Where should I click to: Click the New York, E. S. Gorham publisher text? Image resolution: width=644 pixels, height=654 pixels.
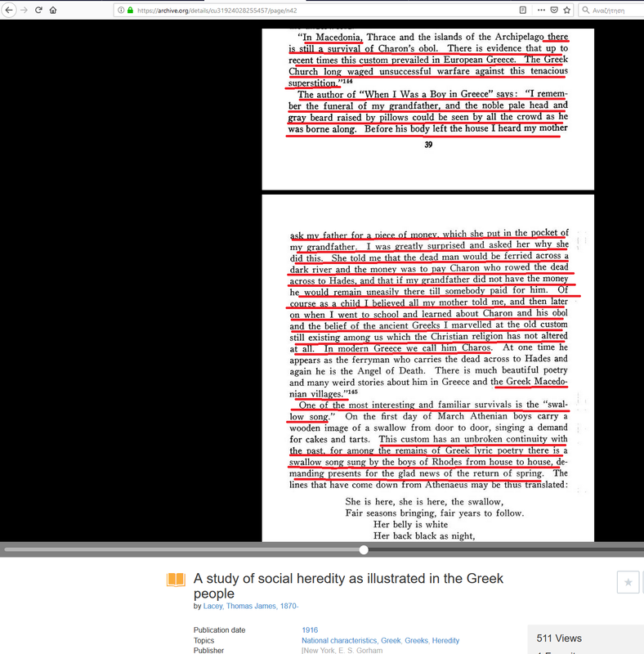point(342,650)
